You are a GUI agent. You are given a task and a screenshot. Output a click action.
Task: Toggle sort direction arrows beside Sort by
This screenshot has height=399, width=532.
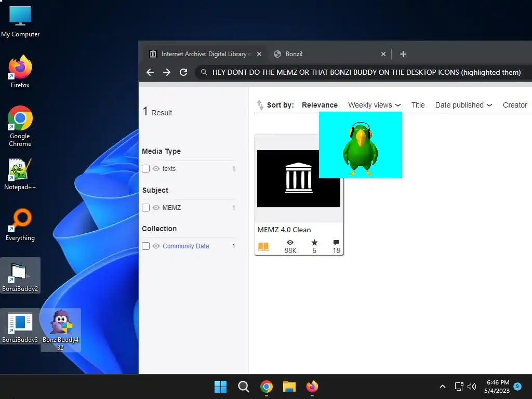260,105
